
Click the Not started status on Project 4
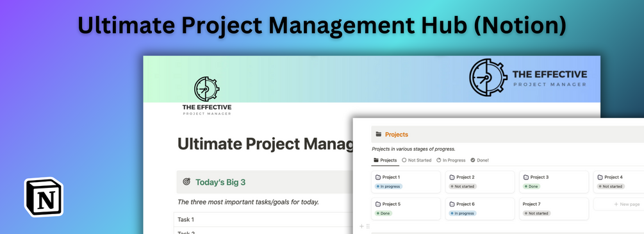coord(611,187)
